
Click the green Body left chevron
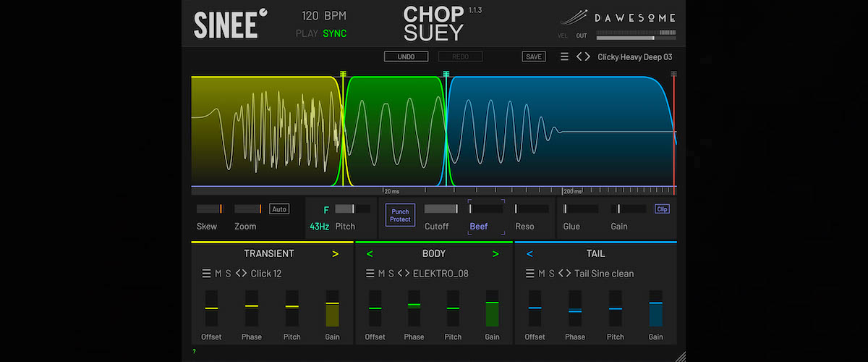coord(370,254)
